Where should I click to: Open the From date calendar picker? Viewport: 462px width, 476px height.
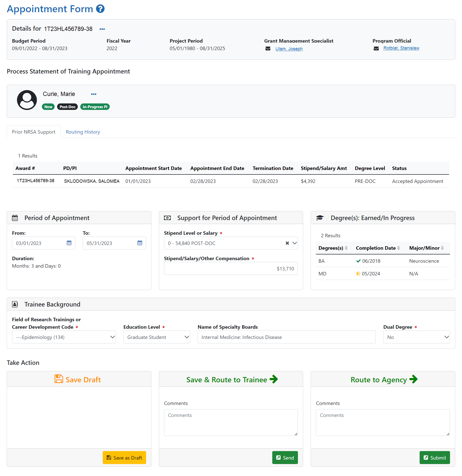pyautogui.click(x=69, y=243)
